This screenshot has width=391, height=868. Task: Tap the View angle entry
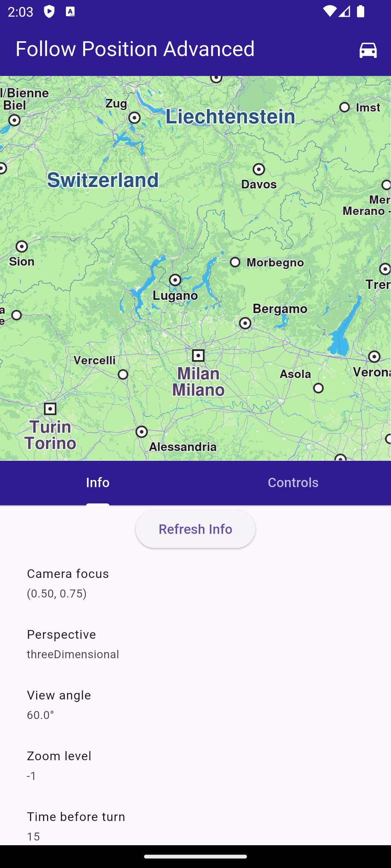pos(195,705)
